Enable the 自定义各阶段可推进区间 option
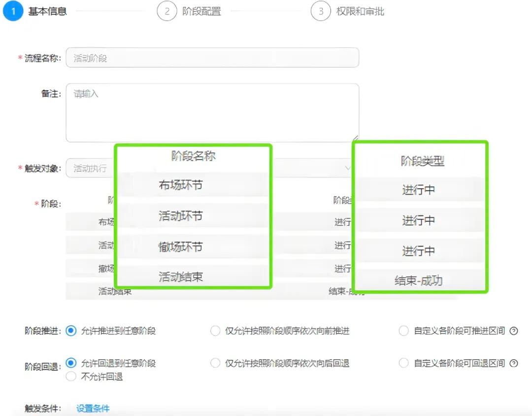 pyautogui.click(x=404, y=331)
